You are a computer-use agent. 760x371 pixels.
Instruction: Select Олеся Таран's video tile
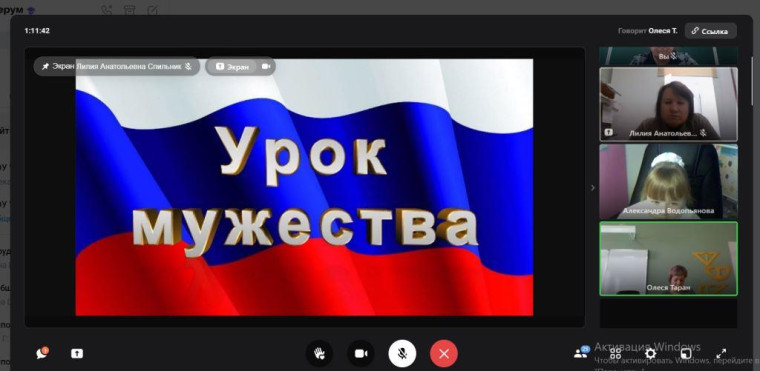click(668, 258)
